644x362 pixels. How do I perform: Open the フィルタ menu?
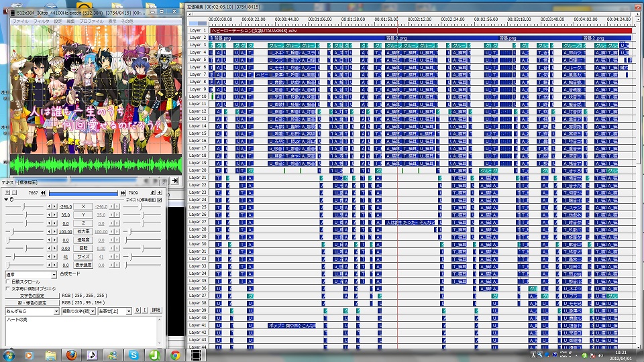(x=41, y=21)
